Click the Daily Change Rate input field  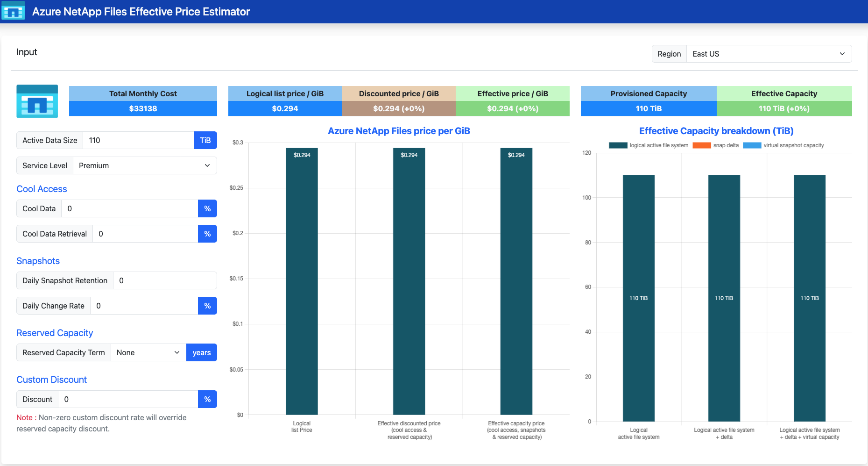click(144, 306)
